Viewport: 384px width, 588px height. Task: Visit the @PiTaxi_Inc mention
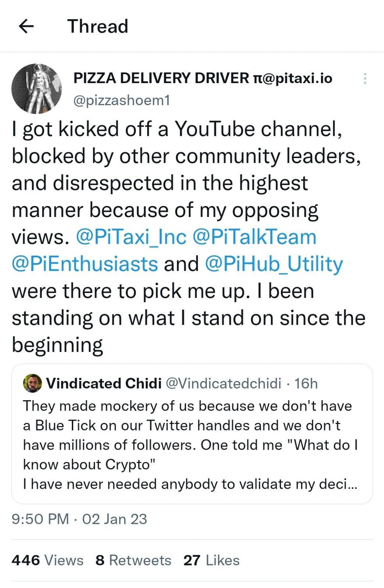[x=131, y=237]
